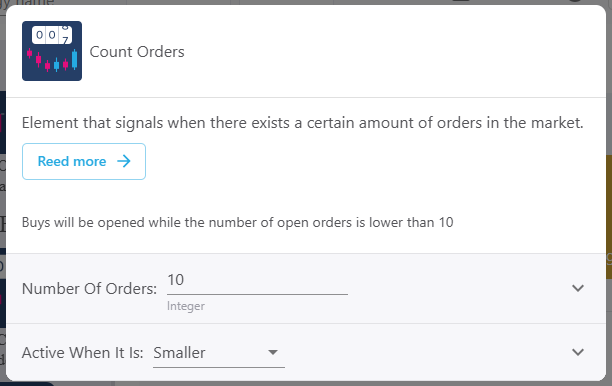Click the pink candlesticks in the icon
This screenshot has height=386, width=612.
47,60
